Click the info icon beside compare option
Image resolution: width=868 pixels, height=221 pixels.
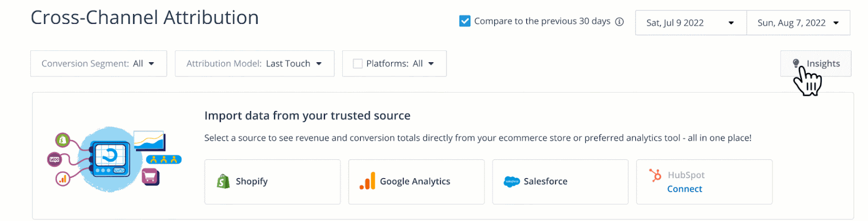[x=620, y=22]
